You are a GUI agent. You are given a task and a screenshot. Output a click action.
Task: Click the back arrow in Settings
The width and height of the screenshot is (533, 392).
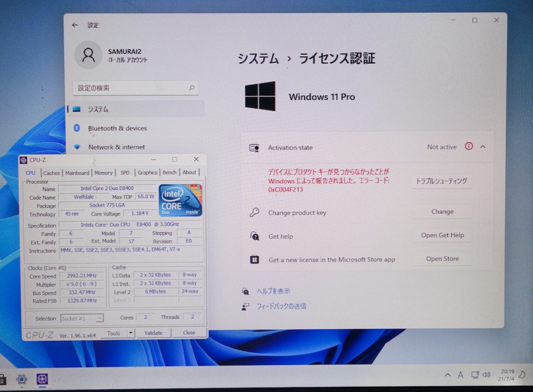74,24
